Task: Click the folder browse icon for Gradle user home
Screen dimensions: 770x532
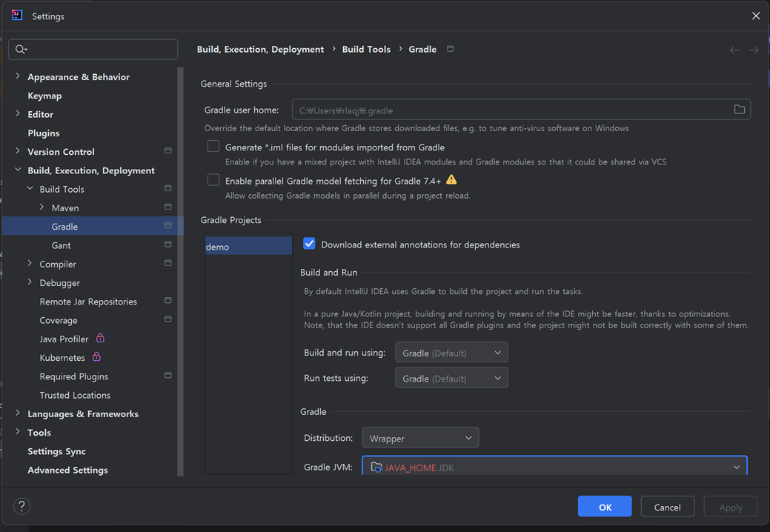Action: (739, 110)
